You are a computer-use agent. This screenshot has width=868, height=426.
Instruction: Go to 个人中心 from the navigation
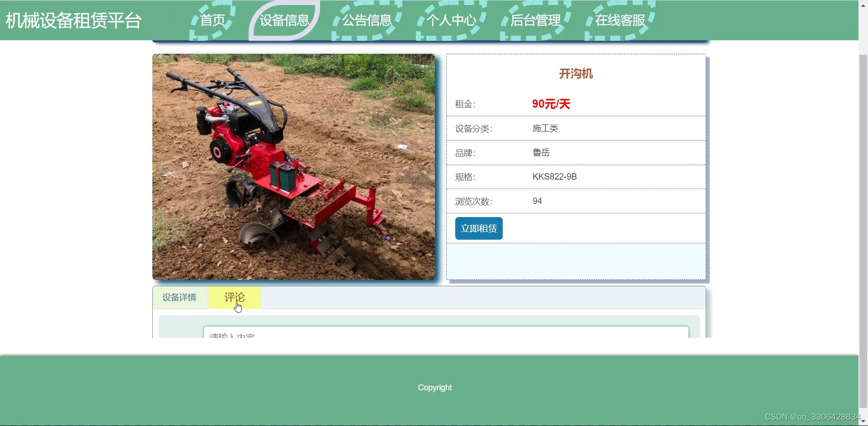pos(451,20)
